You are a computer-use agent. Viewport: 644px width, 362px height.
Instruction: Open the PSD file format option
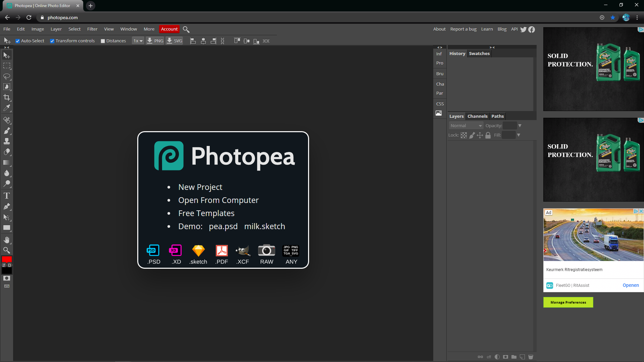click(153, 254)
